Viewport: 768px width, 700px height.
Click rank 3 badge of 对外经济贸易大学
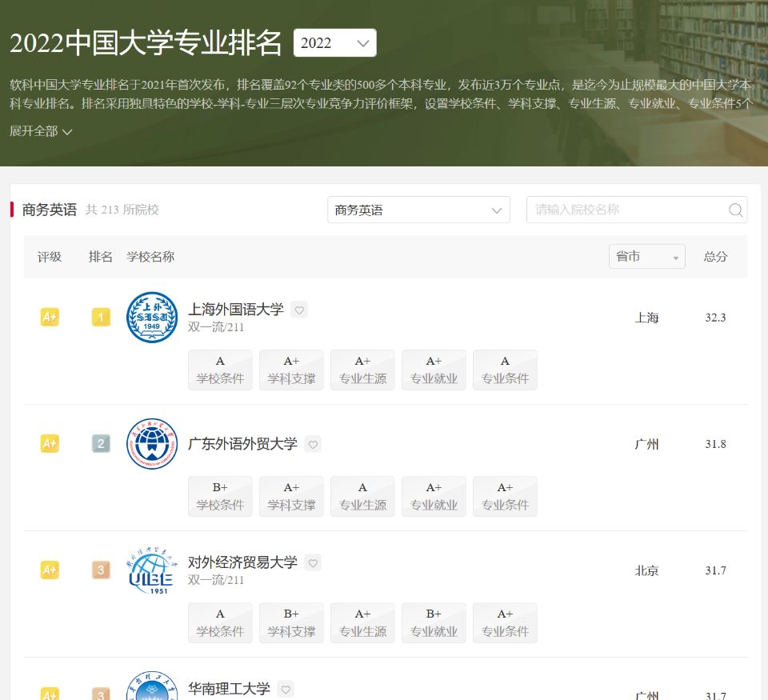tap(101, 570)
